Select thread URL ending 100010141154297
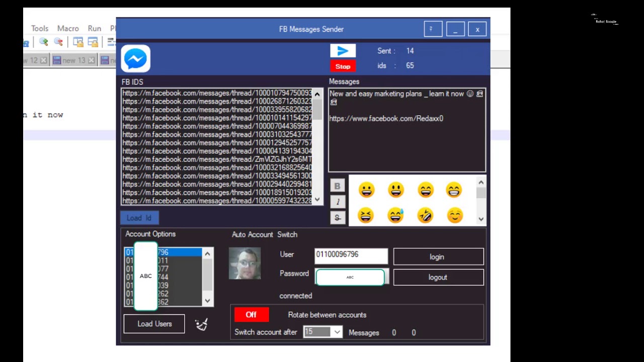This screenshot has height=362, width=644. [217, 118]
